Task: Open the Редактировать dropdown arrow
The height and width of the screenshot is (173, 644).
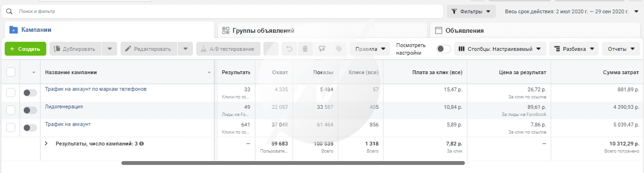Action: pyautogui.click(x=185, y=48)
